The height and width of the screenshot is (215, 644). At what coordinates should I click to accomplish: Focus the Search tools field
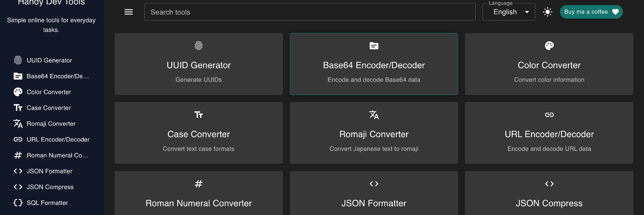point(310,12)
